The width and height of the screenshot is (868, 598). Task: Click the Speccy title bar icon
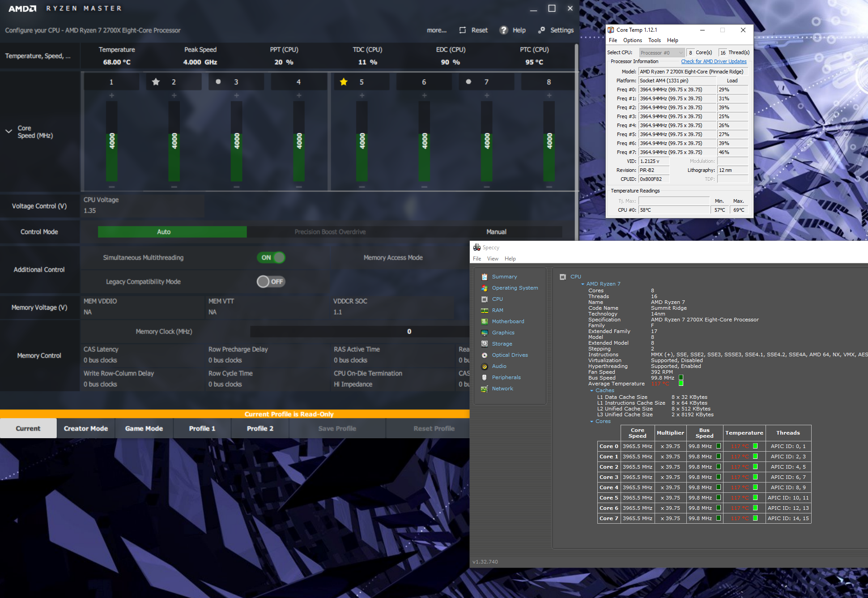coord(477,247)
